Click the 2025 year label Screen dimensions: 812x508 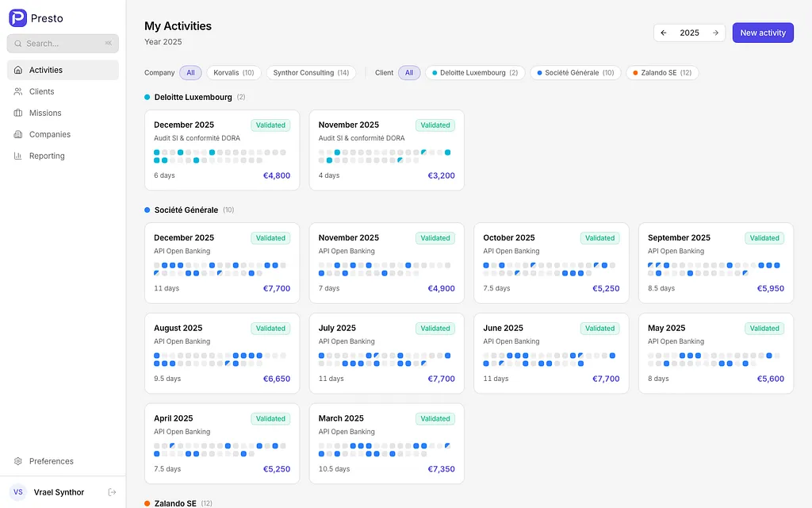689,33
